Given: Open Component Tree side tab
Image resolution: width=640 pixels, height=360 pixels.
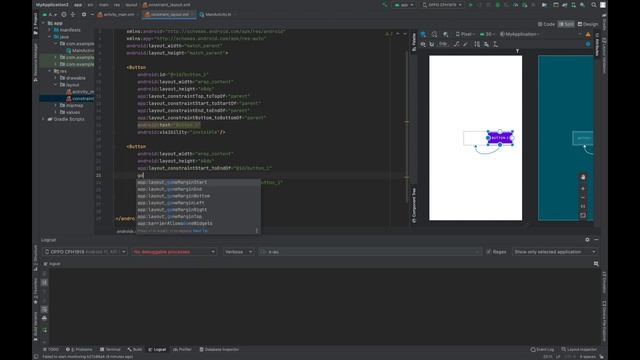Looking at the screenshot, I should [414, 206].
